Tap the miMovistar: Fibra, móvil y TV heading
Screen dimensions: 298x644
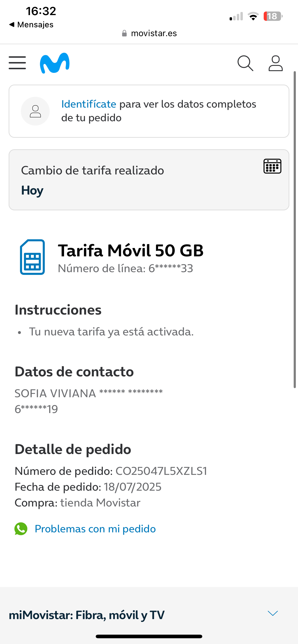[x=87, y=615]
